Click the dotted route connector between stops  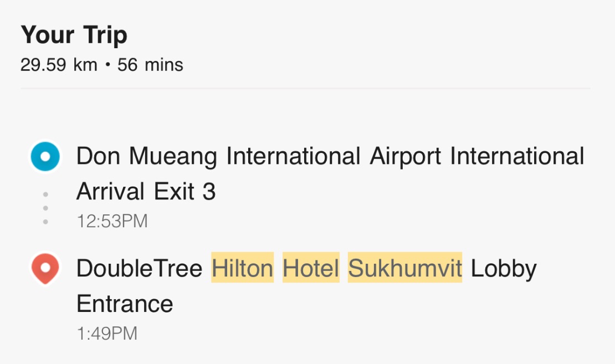coord(45,208)
